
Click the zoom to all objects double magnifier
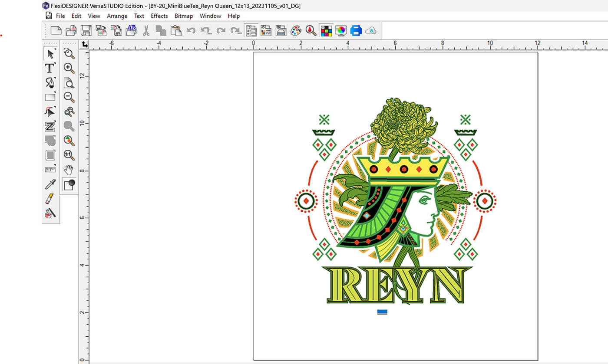tap(69, 111)
